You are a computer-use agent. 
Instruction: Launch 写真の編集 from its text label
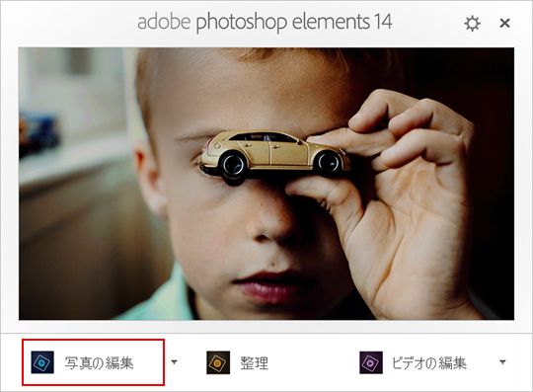pyautogui.click(x=99, y=362)
